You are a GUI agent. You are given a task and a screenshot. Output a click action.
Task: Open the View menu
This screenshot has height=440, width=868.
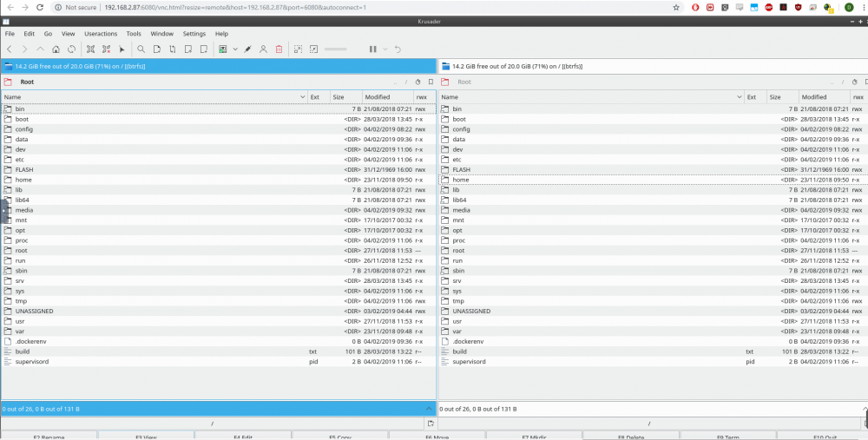coord(68,34)
